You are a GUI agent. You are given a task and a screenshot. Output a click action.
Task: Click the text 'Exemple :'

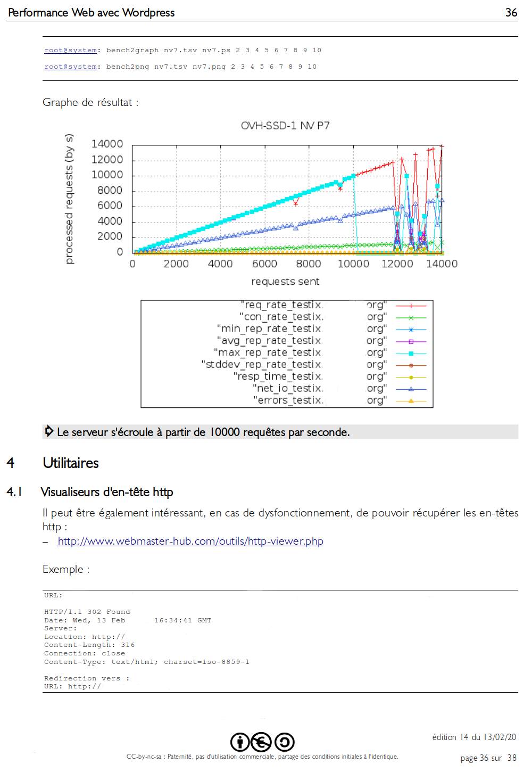(66, 569)
